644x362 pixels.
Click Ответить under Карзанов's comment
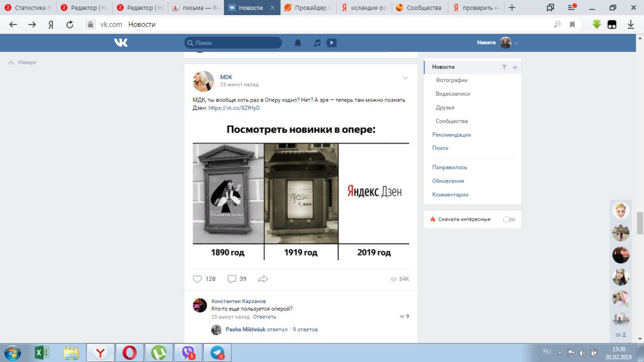click(x=265, y=317)
